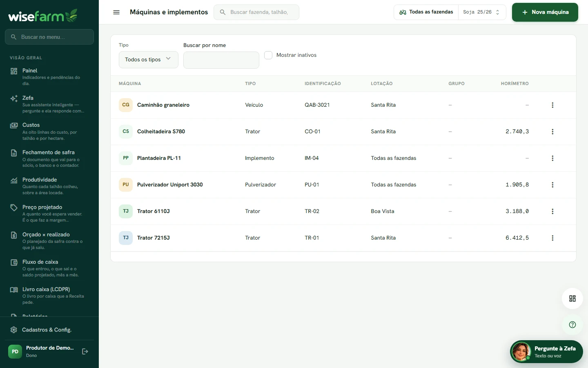The image size is (588, 368).
Task: Click the Fluxo de caixa wallet icon
Action: click(14, 263)
